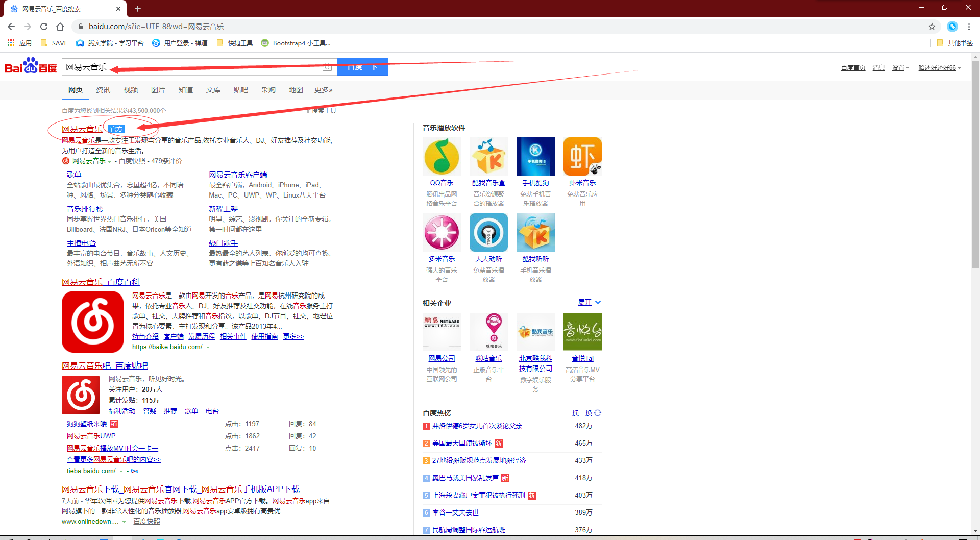Open hot topic 李谷一丈夫去世

coord(455,512)
